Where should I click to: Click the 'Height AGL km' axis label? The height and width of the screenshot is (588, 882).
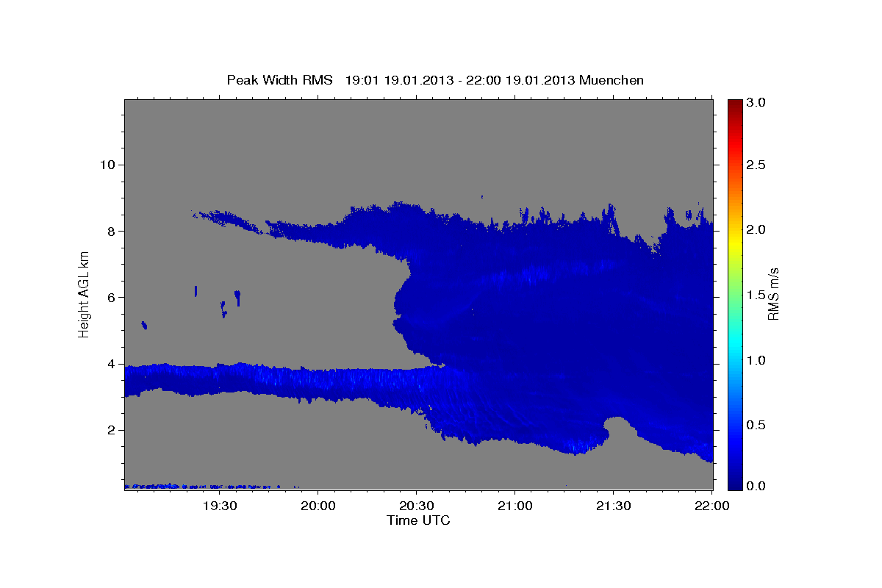pyautogui.click(x=85, y=294)
